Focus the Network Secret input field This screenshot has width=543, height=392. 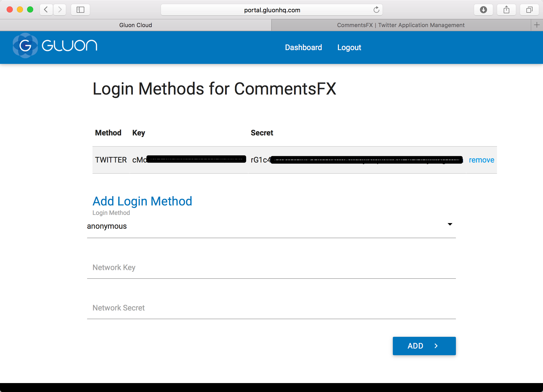(271, 308)
